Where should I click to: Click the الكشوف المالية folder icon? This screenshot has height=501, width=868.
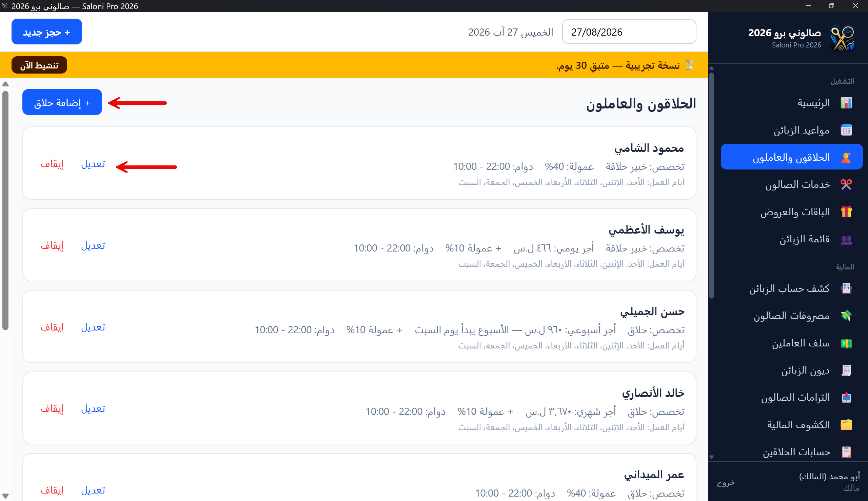click(846, 425)
